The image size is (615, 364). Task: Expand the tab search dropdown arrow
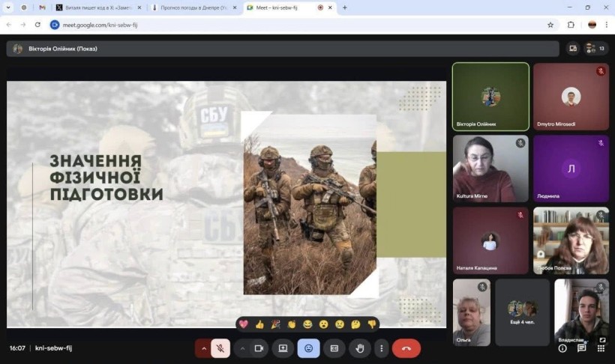(7, 7)
